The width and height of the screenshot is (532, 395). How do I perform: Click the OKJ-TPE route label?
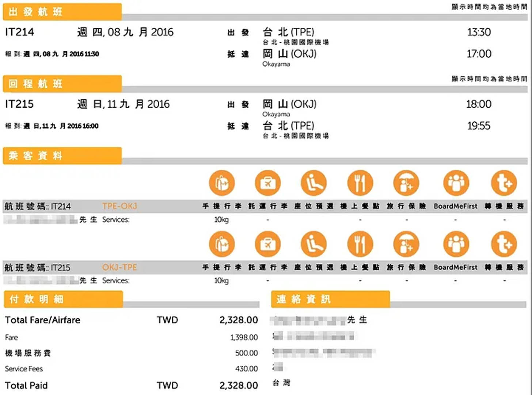(x=119, y=267)
